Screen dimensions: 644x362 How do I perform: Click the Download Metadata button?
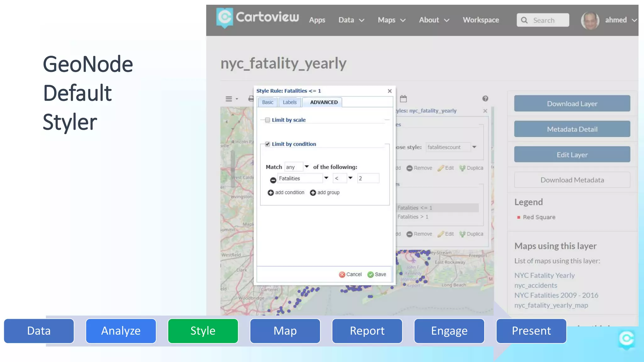(572, 180)
